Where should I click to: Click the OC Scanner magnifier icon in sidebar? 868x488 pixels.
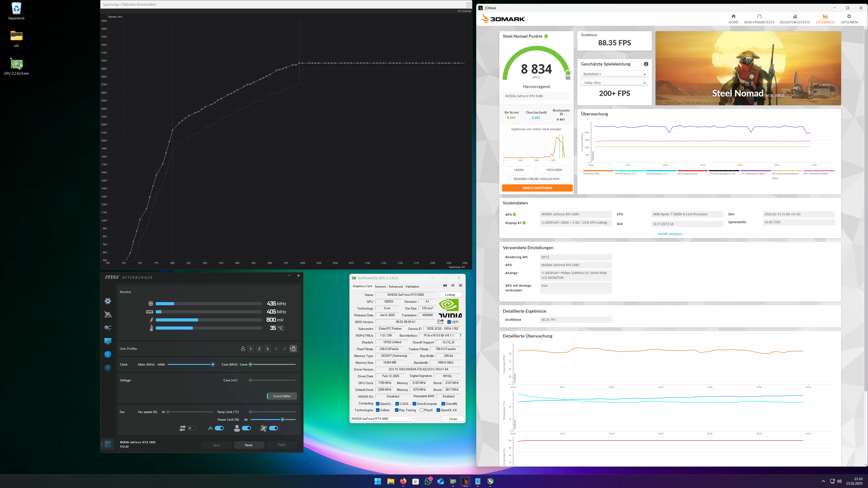[108, 328]
